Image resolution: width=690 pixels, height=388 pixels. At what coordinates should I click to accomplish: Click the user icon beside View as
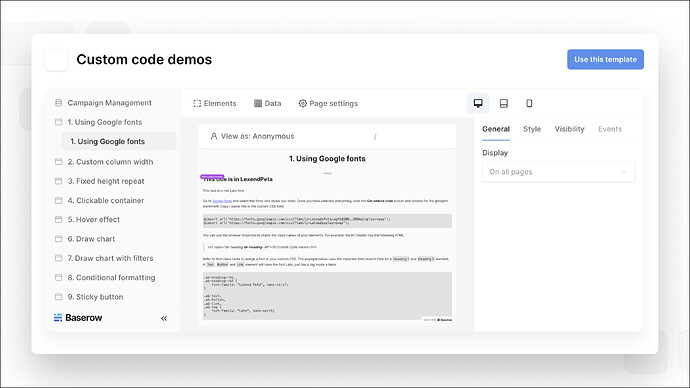coord(214,136)
